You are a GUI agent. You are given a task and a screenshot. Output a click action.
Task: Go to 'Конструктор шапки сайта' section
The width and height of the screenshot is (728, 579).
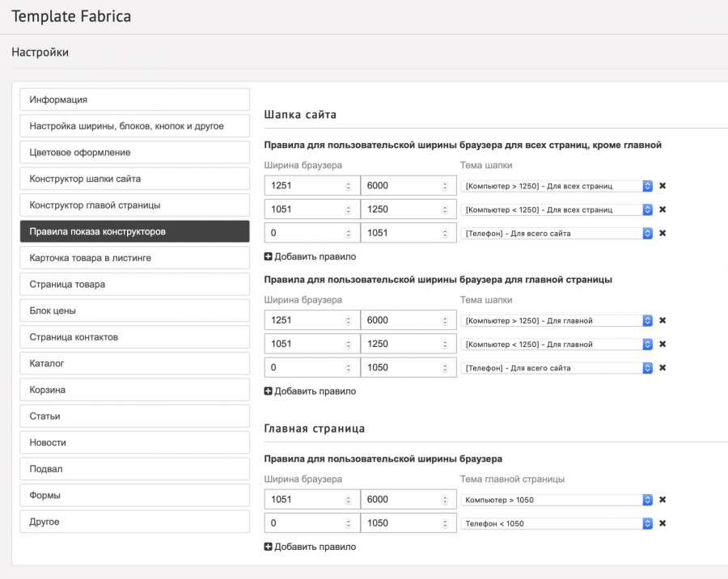point(134,179)
